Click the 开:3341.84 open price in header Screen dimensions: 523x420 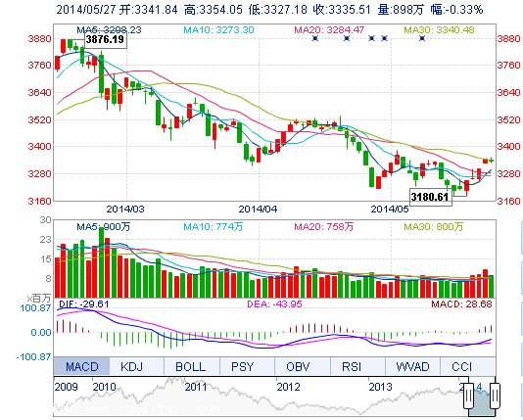[149, 10]
